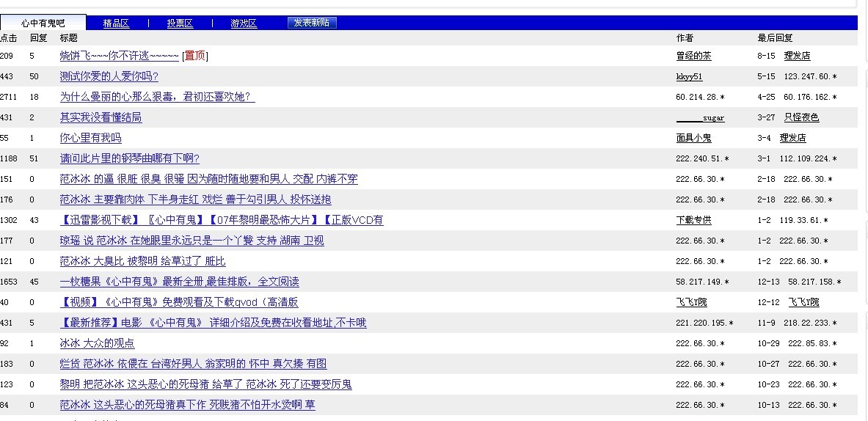View author 飞飞Y院 in author column
Image resolution: width=868 pixels, height=421 pixels.
tap(691, 302)
